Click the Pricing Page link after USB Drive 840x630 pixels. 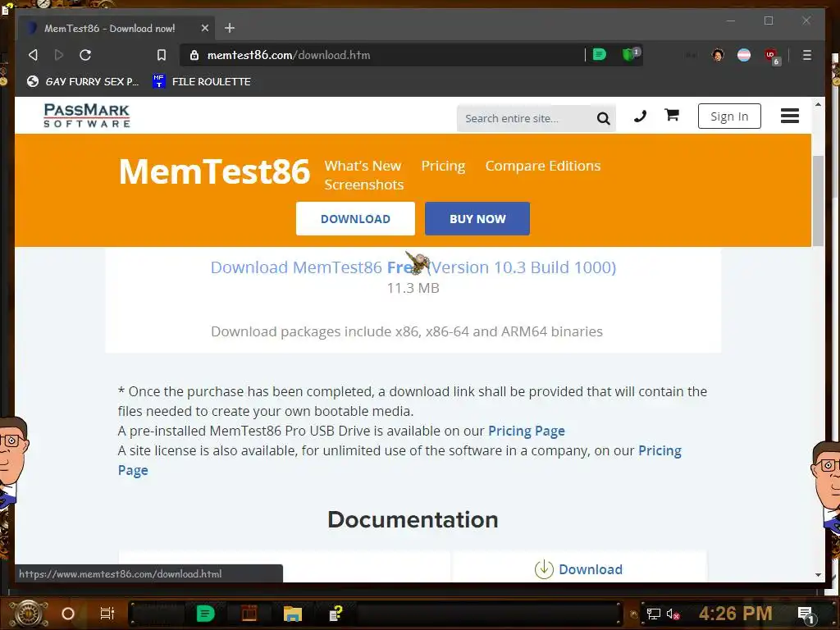point(526,431)
